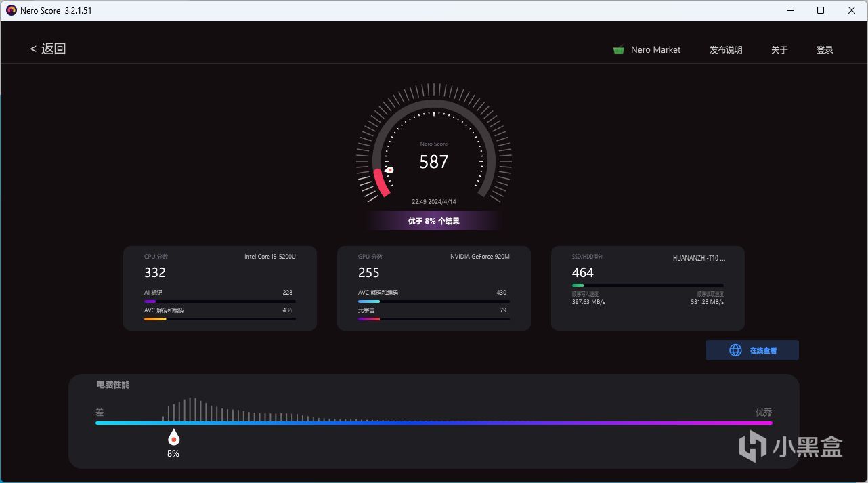Viewport: 868px width, 483px height.
Task: Open 发布说明 release notes
Action: 726,49
